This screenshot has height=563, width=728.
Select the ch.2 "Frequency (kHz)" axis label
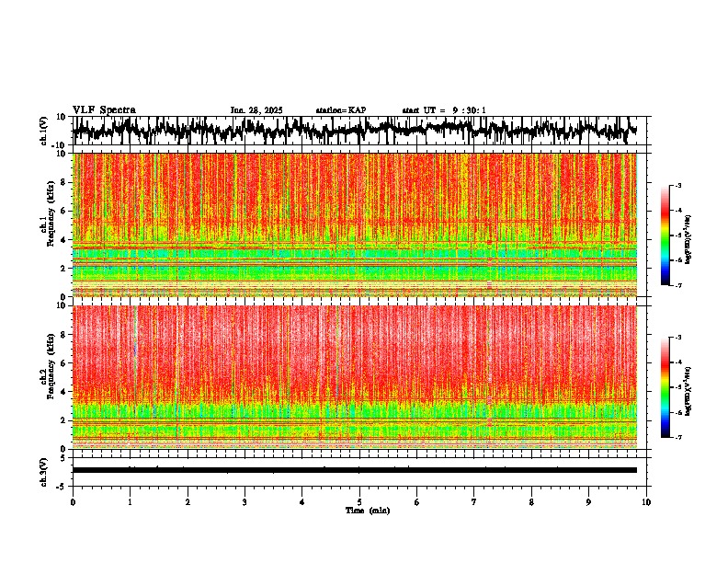click(51, 365)
